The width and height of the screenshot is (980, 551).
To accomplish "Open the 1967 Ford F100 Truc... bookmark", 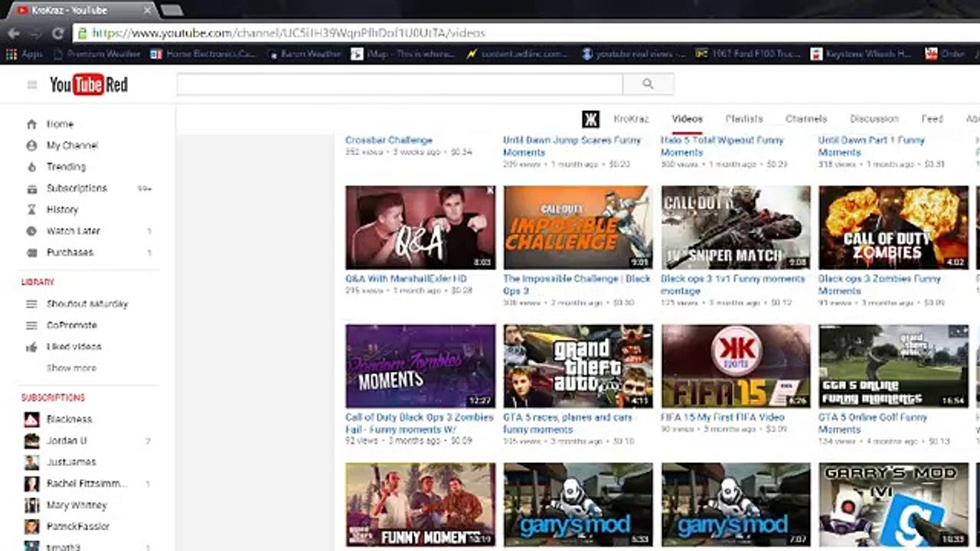I will 747,54.
